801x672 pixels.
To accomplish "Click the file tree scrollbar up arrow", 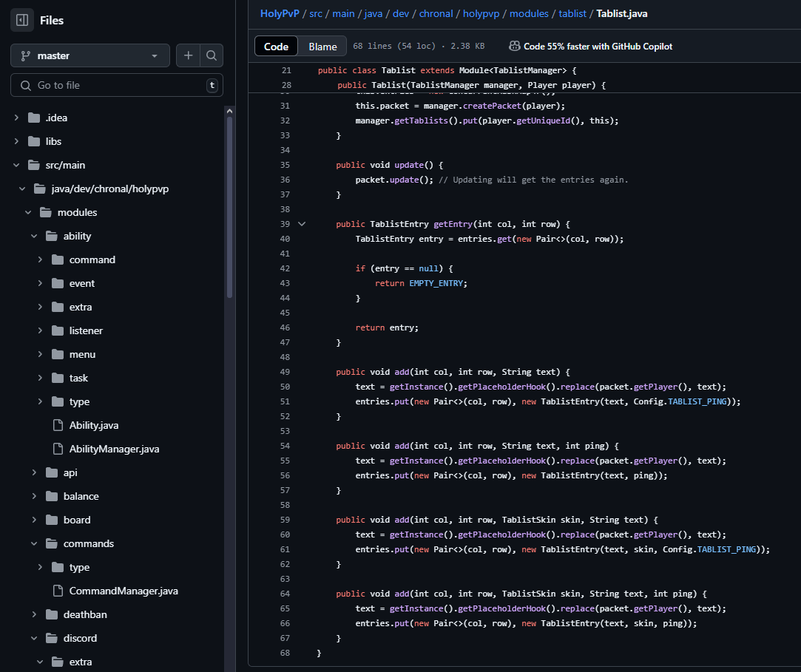I will tap(229, 111).
